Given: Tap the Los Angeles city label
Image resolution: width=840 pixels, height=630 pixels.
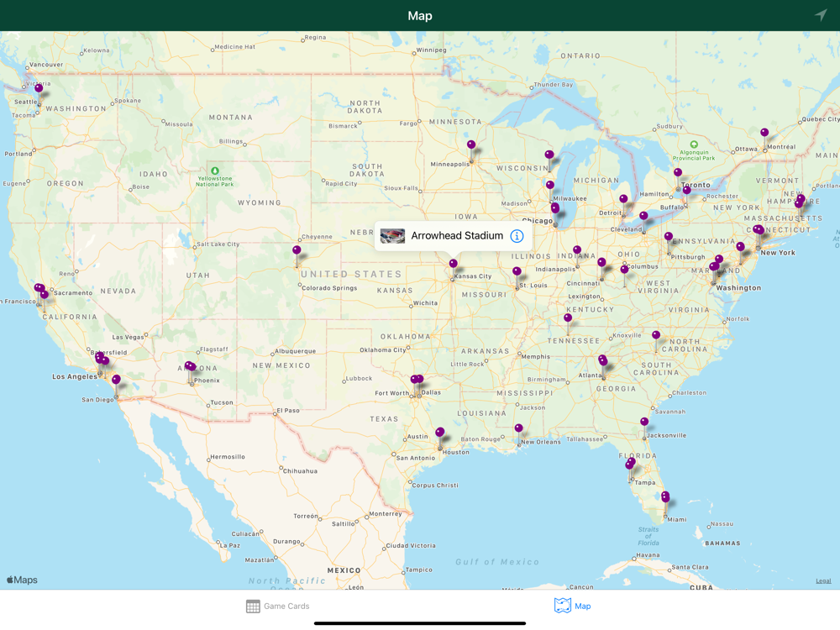Looking at the screenshot, I should pos(75,376).
